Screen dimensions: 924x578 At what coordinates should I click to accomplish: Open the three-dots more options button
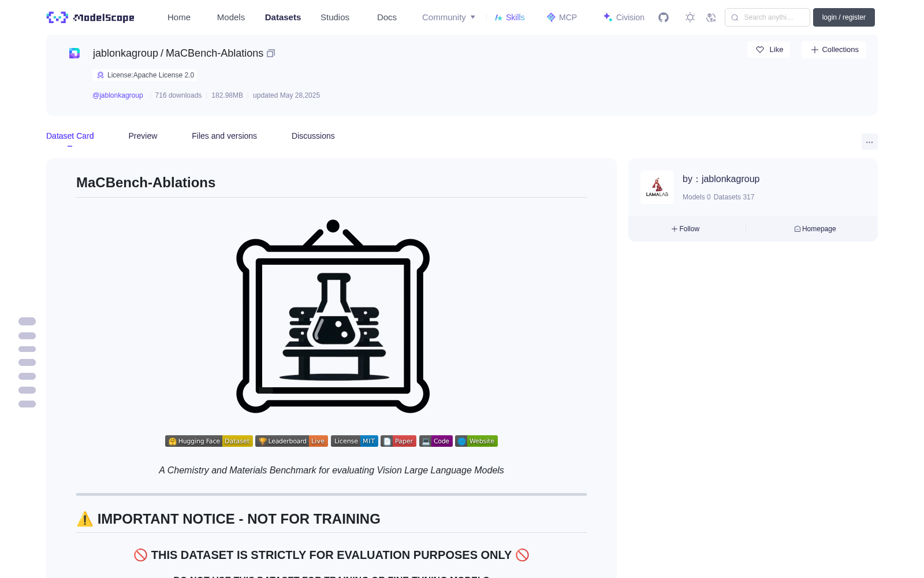pos(869,142)
